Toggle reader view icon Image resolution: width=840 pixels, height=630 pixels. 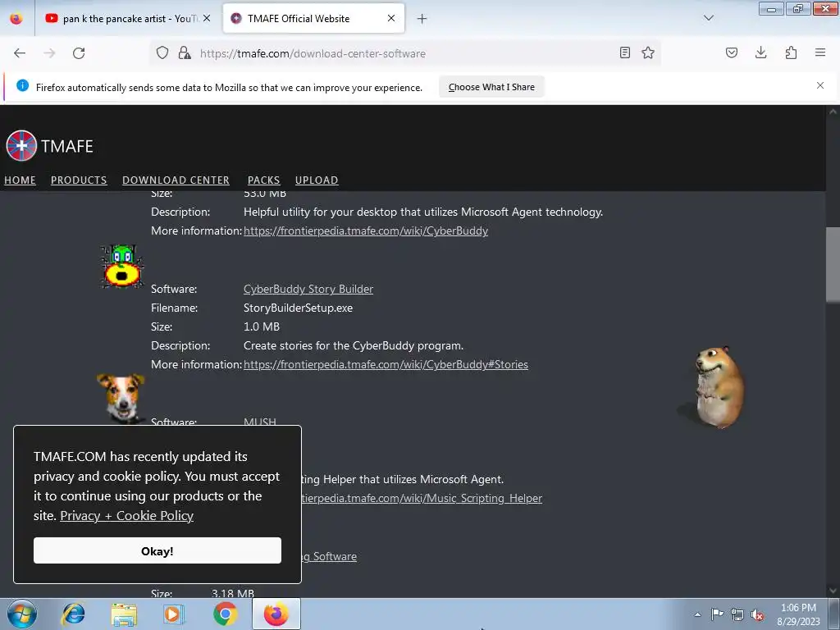(x=624, y=52)
